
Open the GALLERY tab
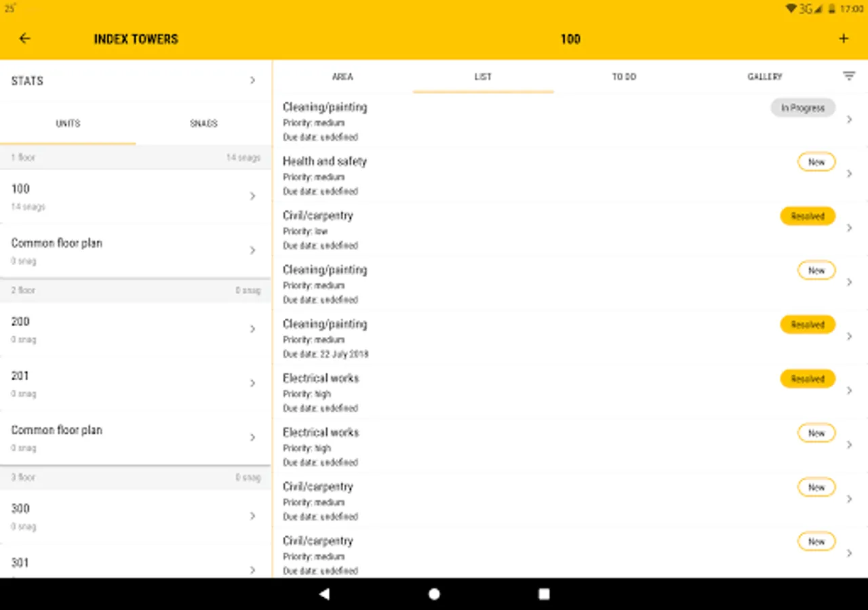[x=765, y=77]
